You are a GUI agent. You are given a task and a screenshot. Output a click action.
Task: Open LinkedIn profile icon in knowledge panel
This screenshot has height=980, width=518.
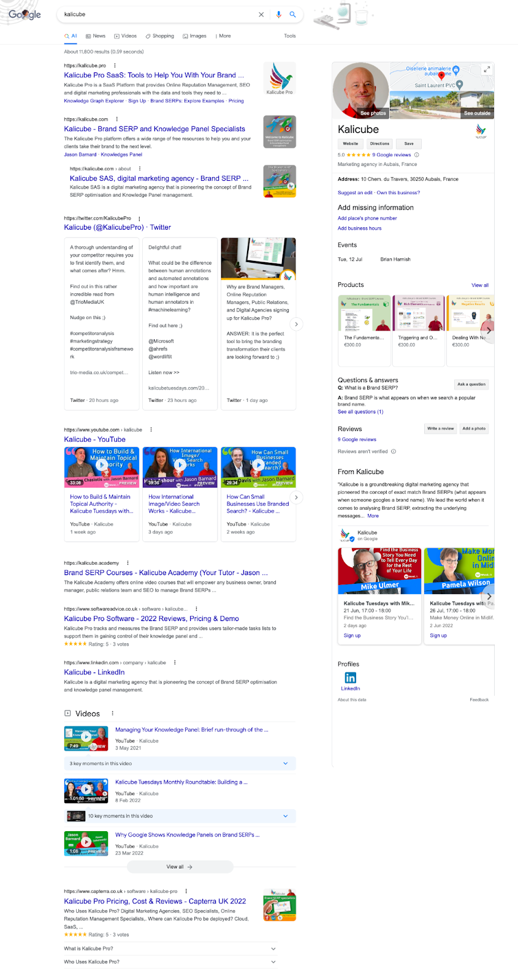click(x=351, y=677)
